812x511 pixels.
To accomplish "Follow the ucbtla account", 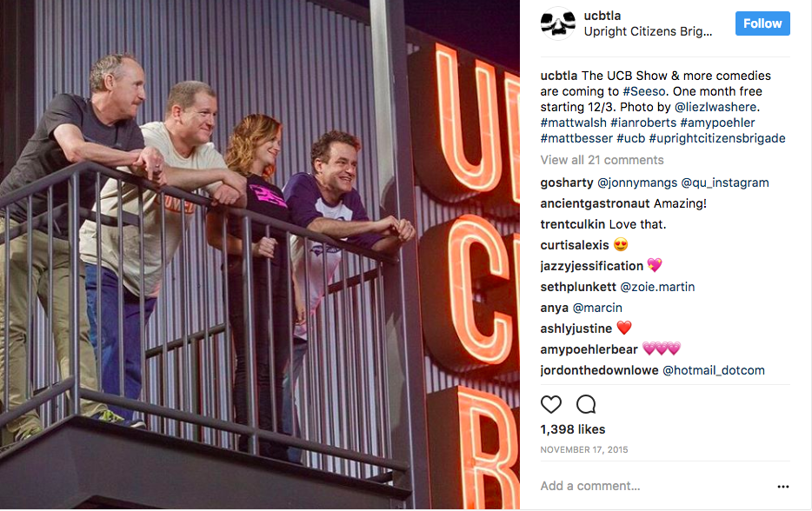I will pyautogui.click(x=762, y=23).
